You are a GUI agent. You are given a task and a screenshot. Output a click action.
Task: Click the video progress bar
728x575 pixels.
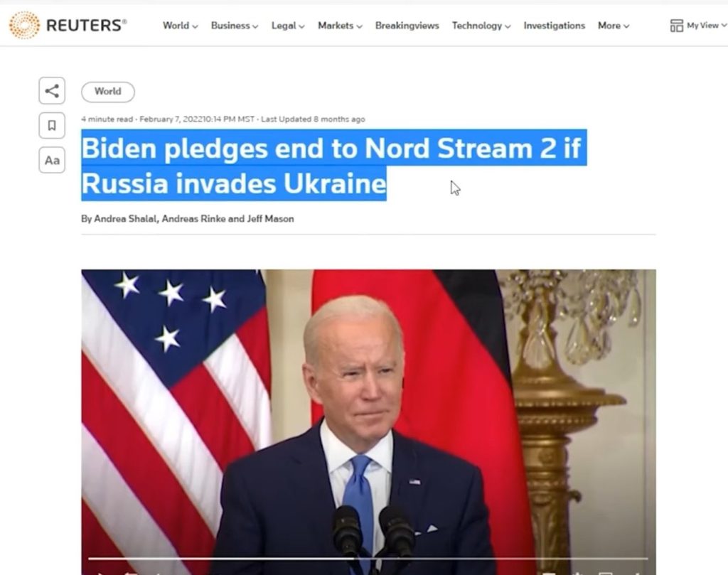coord(368,558)
